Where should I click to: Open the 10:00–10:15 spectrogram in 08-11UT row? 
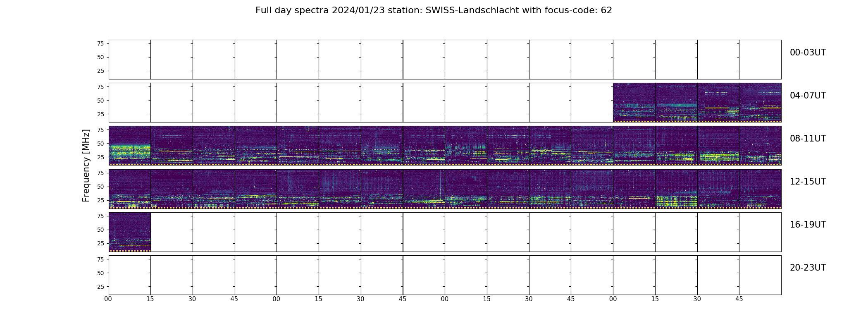tap(466, 146)
